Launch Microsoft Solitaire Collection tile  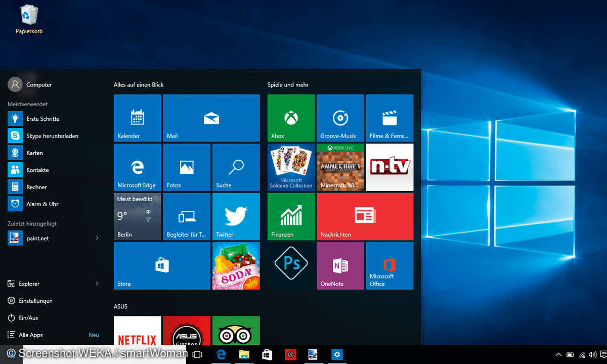[291, 167]
